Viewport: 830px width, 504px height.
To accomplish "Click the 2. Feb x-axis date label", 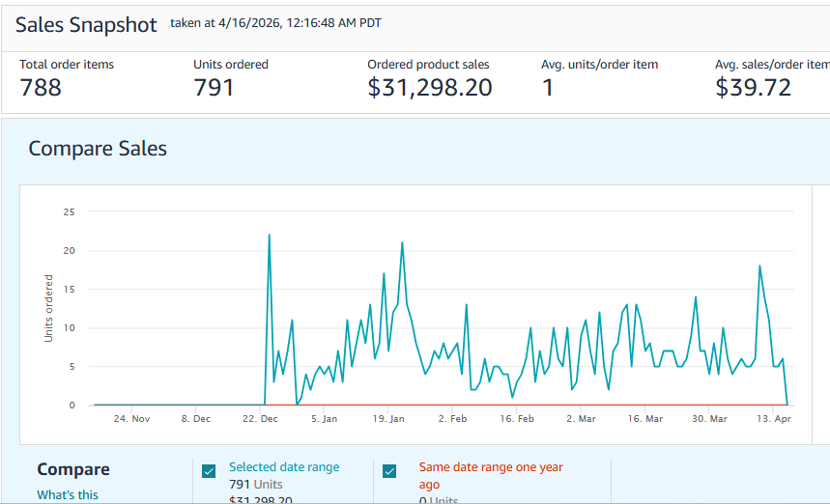I will 452,419.
